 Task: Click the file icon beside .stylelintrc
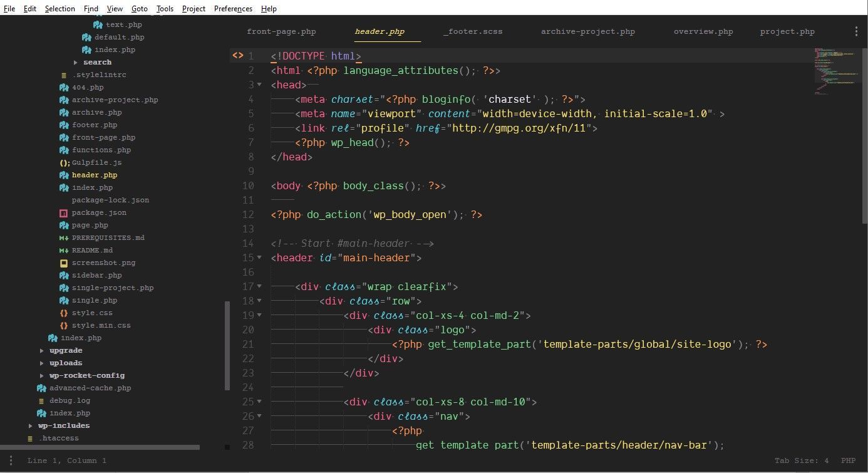(64, 75)
